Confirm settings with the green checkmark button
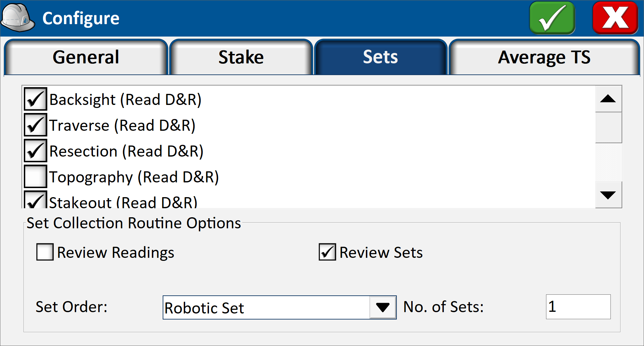 [552, 18]
